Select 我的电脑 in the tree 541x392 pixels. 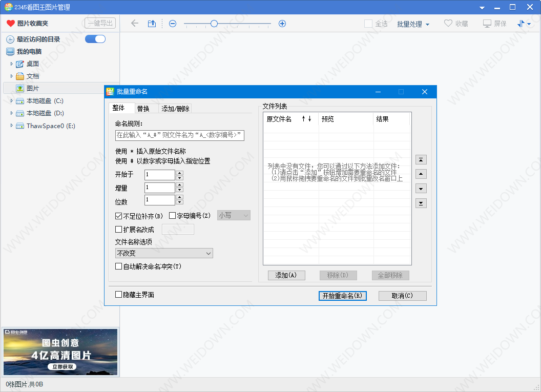(29, 51)
